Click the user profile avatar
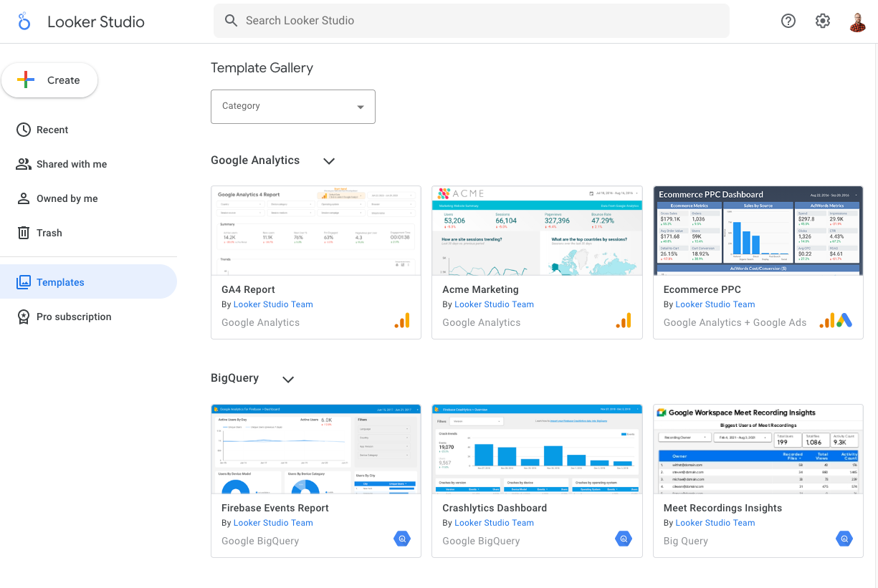The width and height of the screenshot is (878, 588). pyautogui.click(x=858, y=21)
